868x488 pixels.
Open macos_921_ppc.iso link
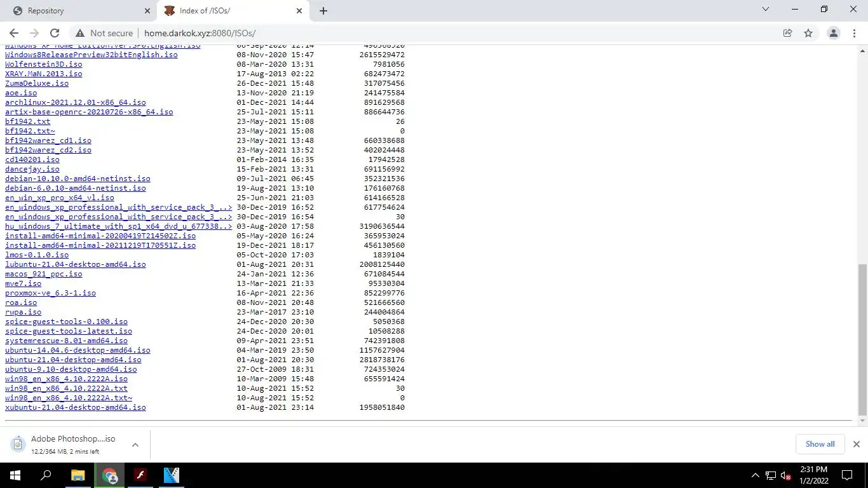click(x=43, y=274)
